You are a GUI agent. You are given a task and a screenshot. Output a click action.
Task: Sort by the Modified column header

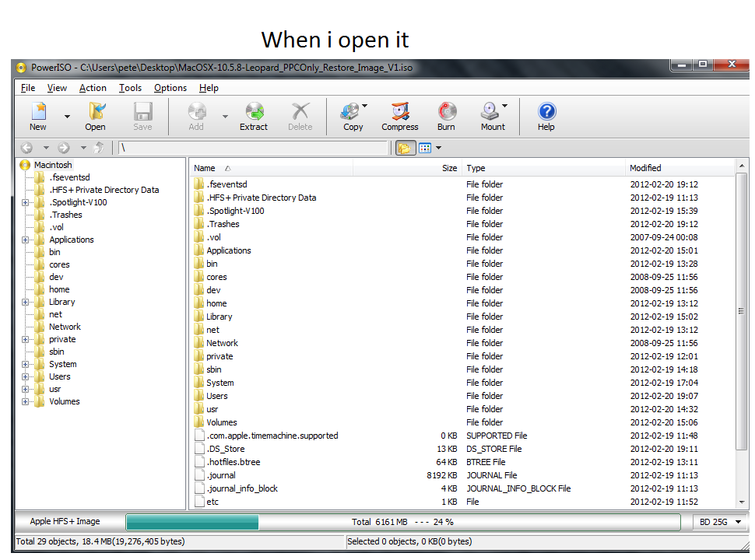(x=679, y=168)
